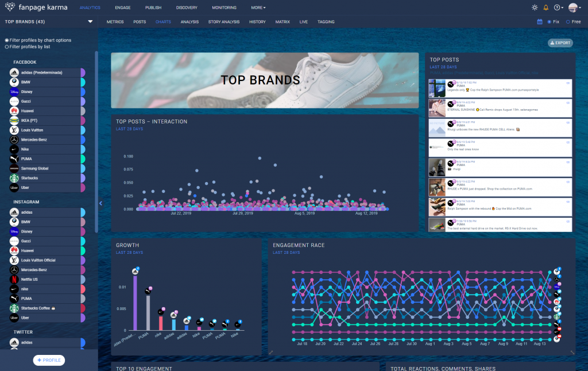Image resolution: width=588 pixels, height=371 pixels.
Task: Open the calendar date picker icon
Action: coord(540,22)
